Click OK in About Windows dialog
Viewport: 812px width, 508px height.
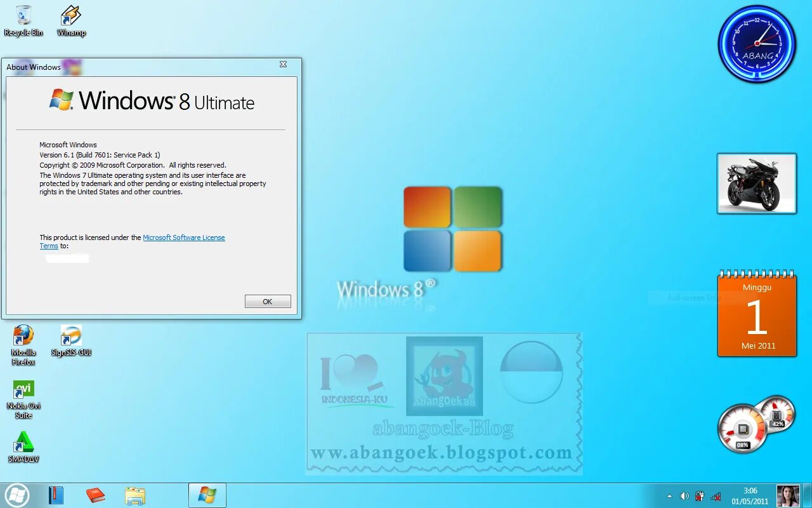coord(268,302)
